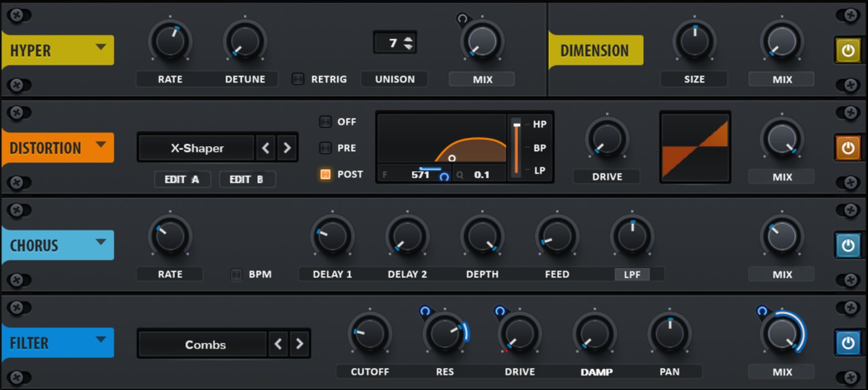
Task: Select next distortion type arrow
Action: coord(286,148)
